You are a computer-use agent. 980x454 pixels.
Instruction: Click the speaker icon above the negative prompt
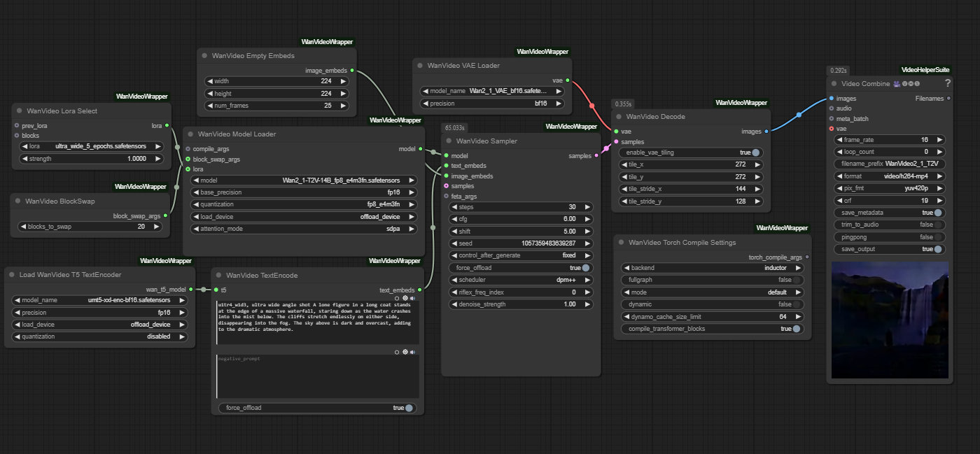(412, 352)
